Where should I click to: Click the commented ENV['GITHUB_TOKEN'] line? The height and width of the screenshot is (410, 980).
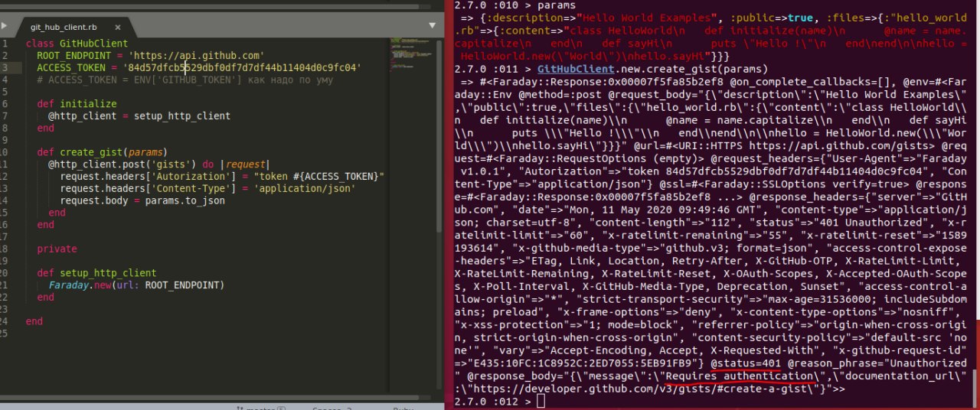coord(185,80)
